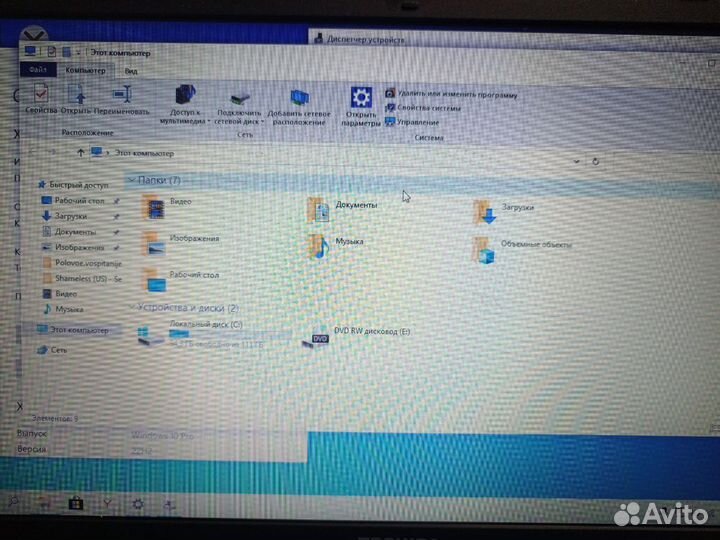Click Видео in navigation pane
720x540 pixels.
click(x=60, y=293)
